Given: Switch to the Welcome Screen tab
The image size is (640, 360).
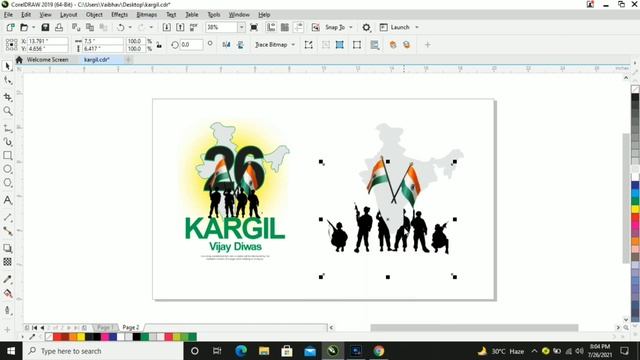Looking at the screenshot, I should coord(47,60).
